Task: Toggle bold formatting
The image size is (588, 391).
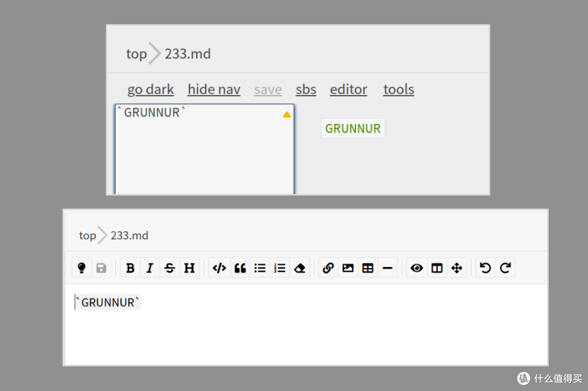Action: click(x=130, y=268)
